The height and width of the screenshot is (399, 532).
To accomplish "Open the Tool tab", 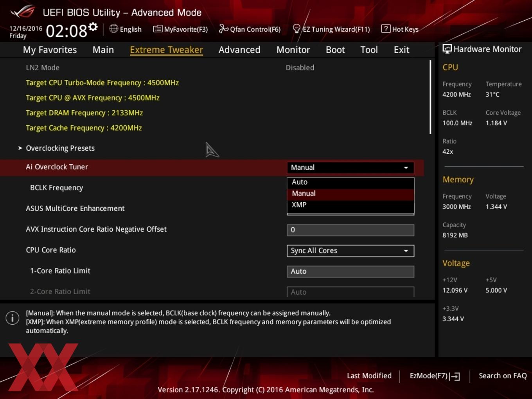I will 369,50.
